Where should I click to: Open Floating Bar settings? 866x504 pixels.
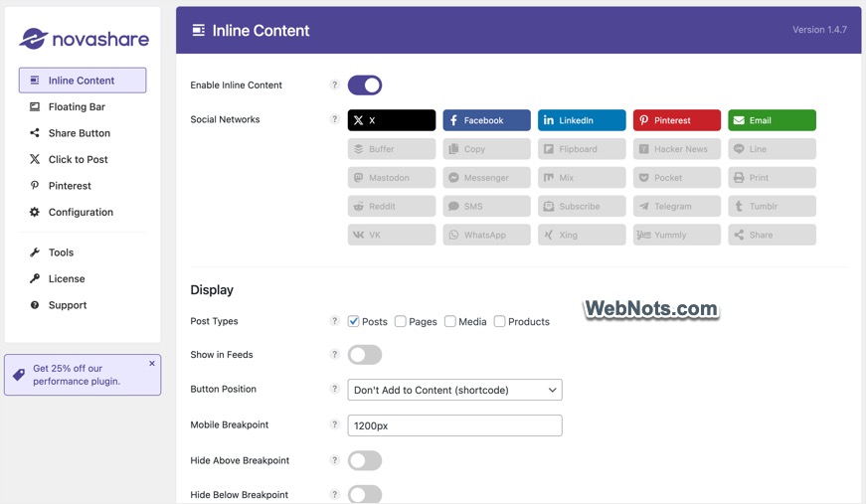[77, 106]
